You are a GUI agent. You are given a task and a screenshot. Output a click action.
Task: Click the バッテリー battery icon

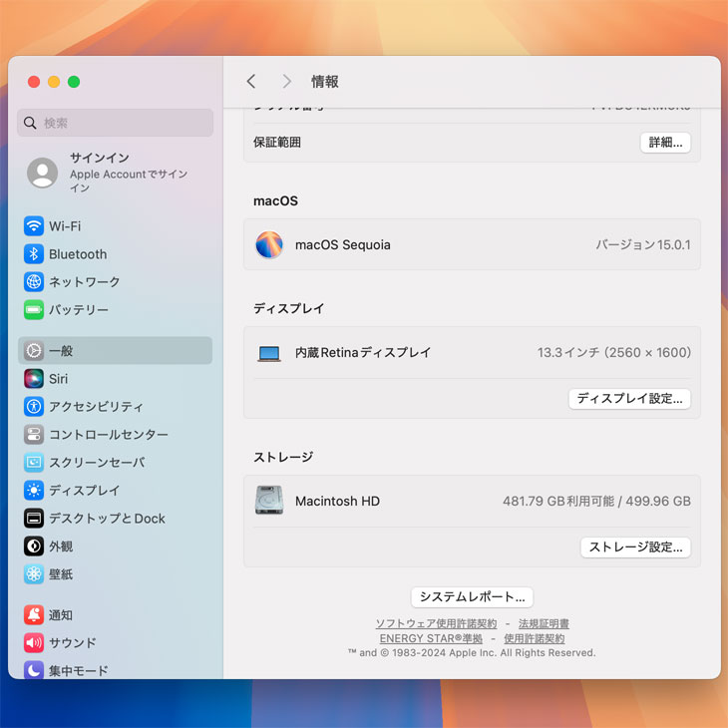(34, 310)
